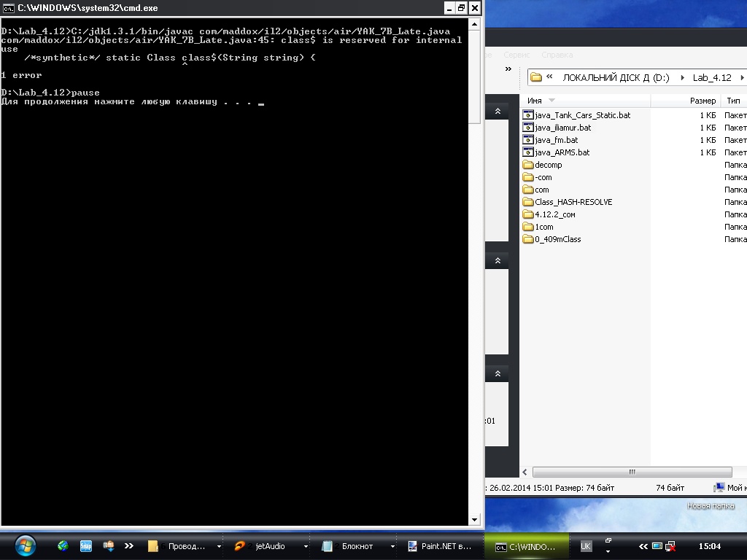Viewport: 747px width, 560px height.
Task: Collapse the bottom Explorer side panel section
Action: click(498, 373)
